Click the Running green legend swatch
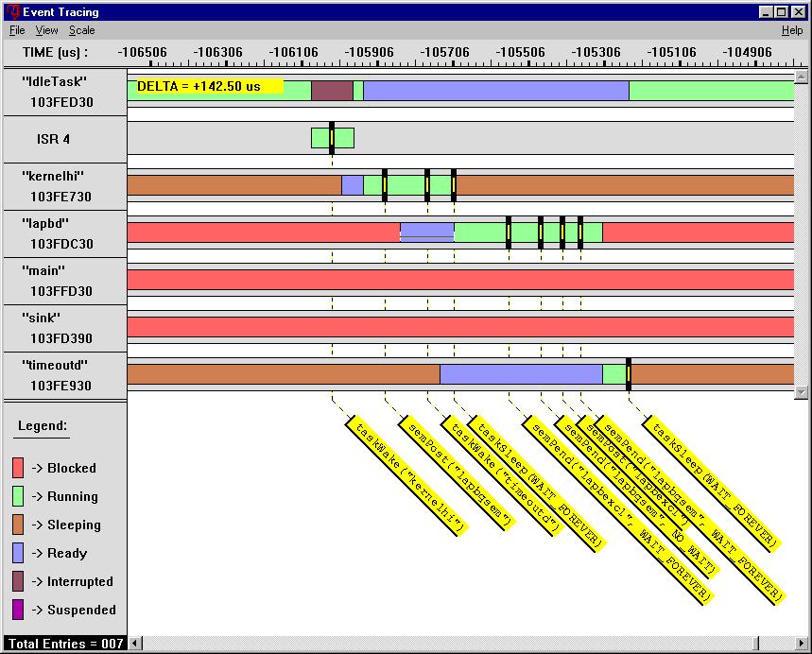 pos(18,496)
